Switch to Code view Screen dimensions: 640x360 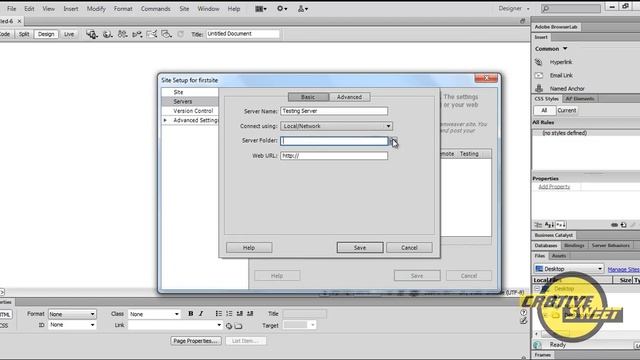point(5,34)
